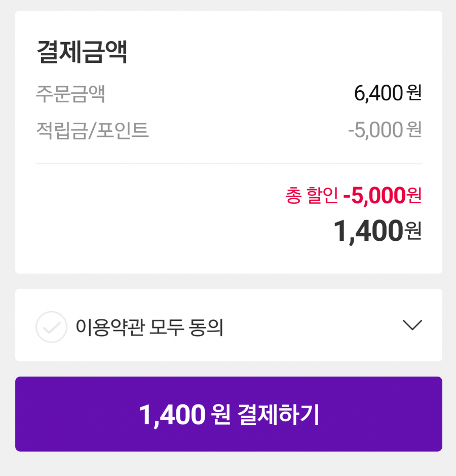Click the 결제하기 text on the purple button

click(x=278, y=414)
